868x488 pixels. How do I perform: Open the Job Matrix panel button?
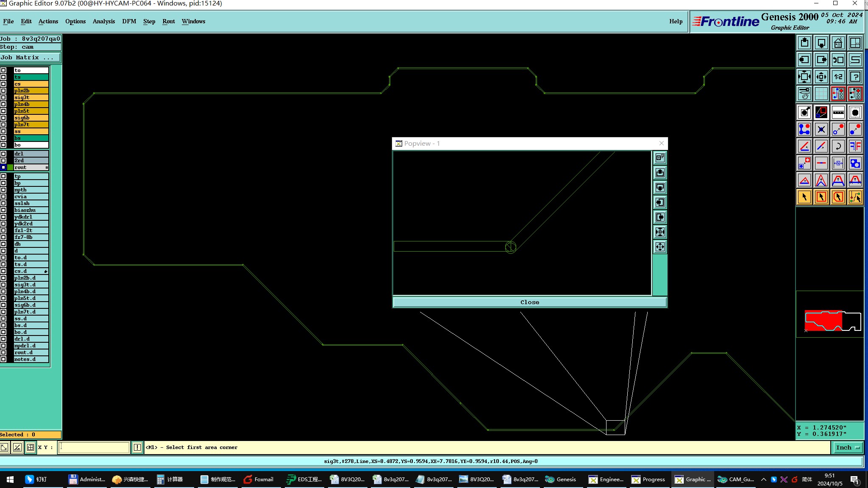[30, 57]
